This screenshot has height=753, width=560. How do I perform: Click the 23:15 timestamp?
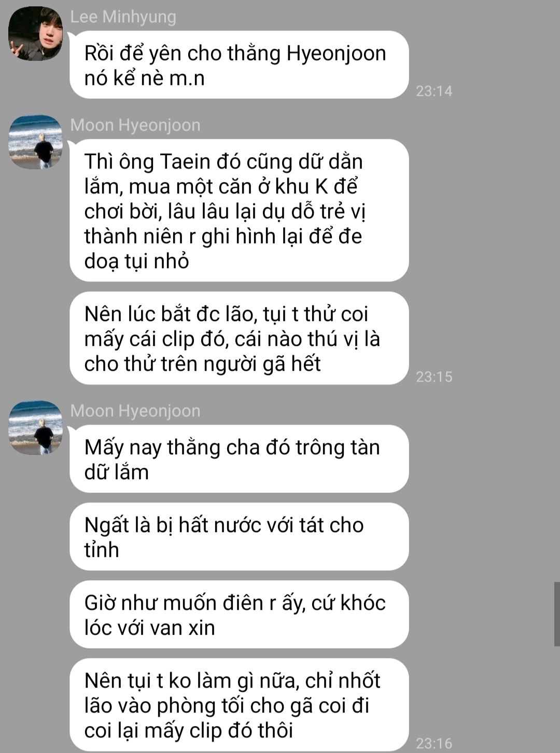pos(434,377)
